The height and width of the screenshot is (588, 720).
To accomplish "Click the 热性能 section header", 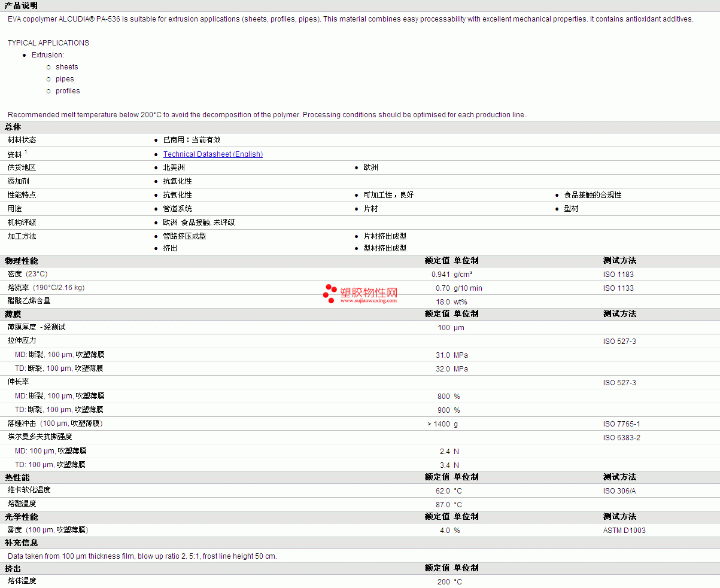I will pyautogui.click(x=17, y=477).
